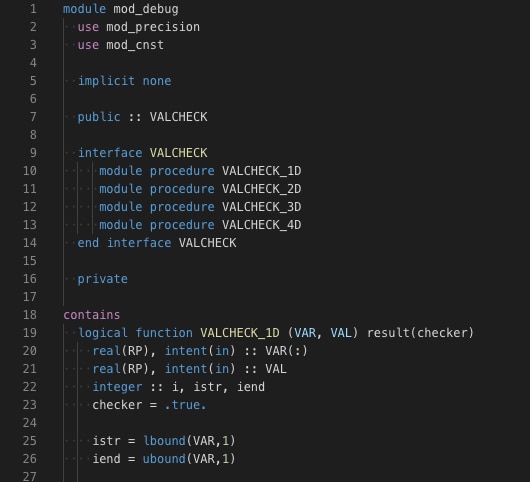The width and height of the screenshot is (530, 482).
Task: Click 'VALCHECK_4D' module procedure name
Action: point(261,225)
